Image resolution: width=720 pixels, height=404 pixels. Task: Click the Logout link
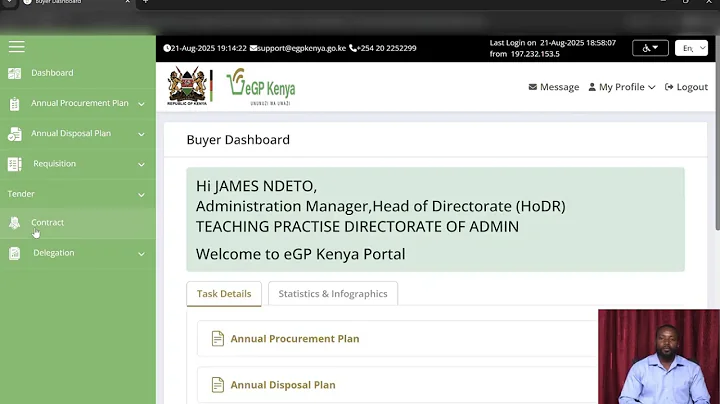(686, 87)
